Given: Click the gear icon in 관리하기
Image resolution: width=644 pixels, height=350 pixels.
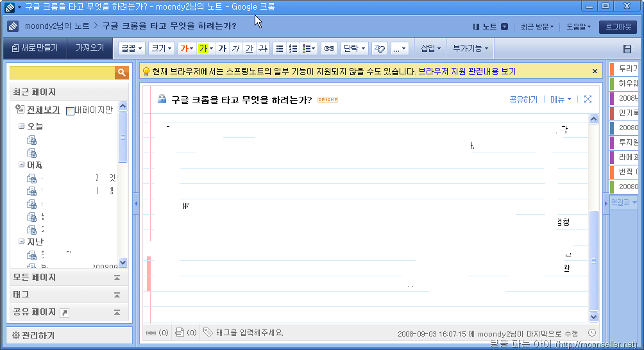Looking at the screenshot, I should [16, 336].
